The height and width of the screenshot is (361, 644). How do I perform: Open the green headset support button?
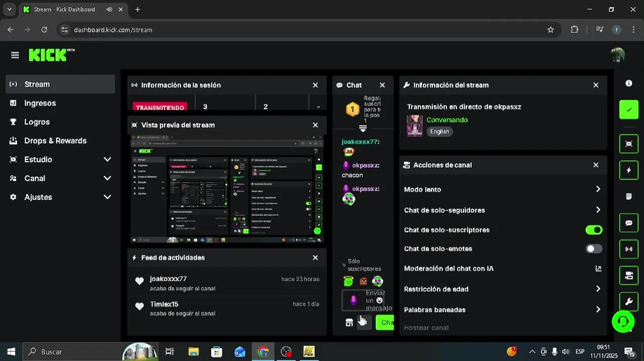point(623,321)
